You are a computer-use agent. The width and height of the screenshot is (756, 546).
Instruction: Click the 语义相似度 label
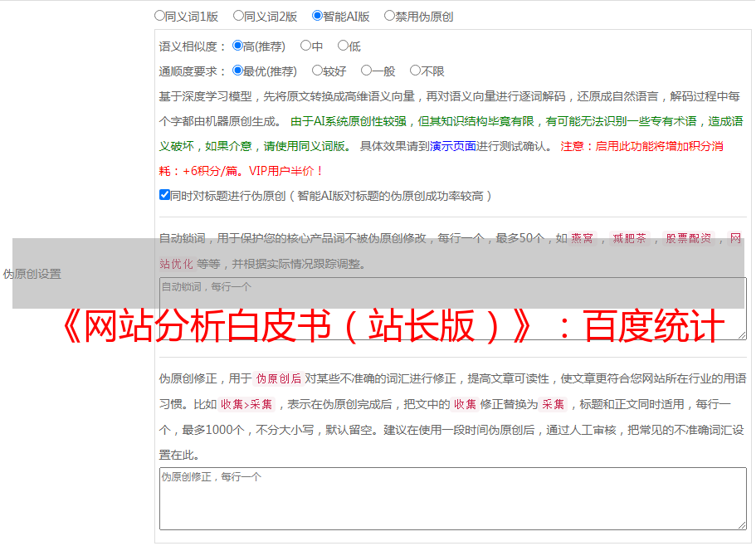tap(192, 46)
